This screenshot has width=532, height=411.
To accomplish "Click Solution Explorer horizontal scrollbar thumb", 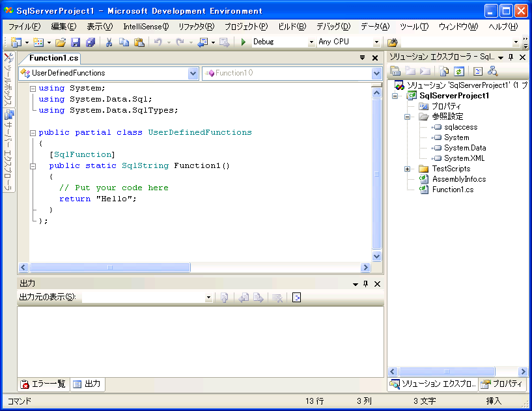I will point(447,372).
